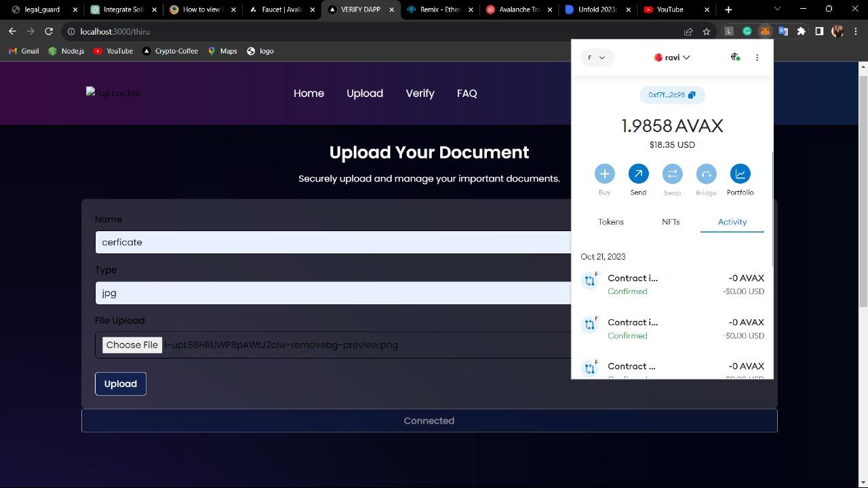Open MetaMask three-dot options menu

pyautogui.click(x=757, y=58)
